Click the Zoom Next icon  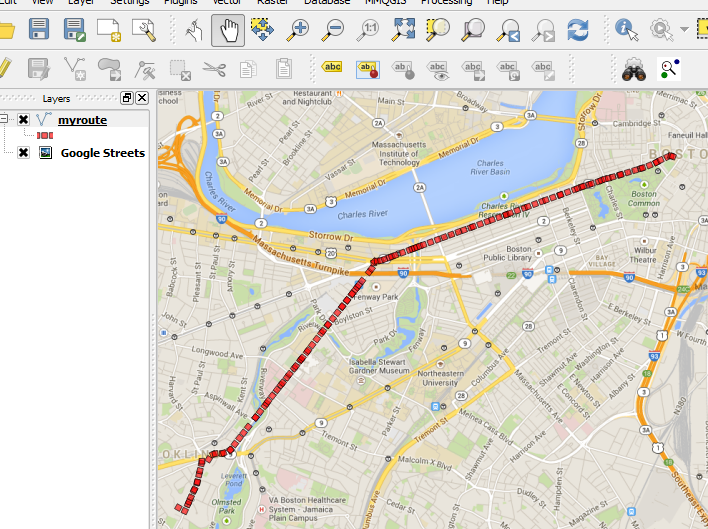pos(543,30)
